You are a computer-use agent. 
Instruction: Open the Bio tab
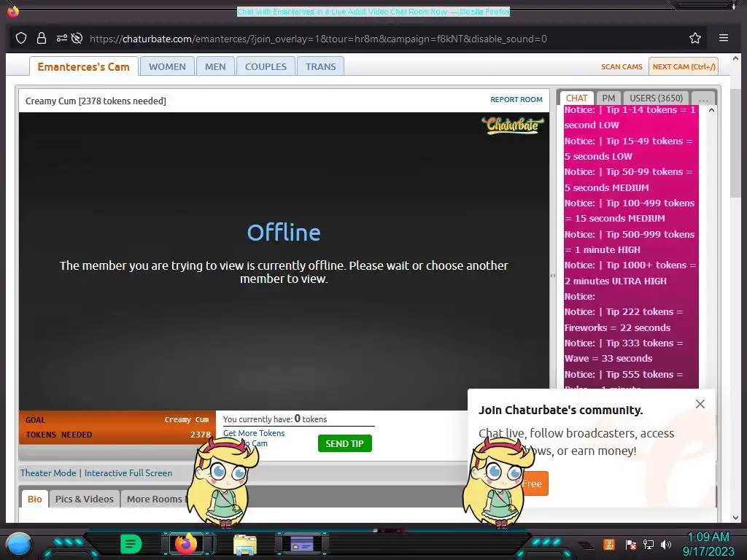coord(35,499)
